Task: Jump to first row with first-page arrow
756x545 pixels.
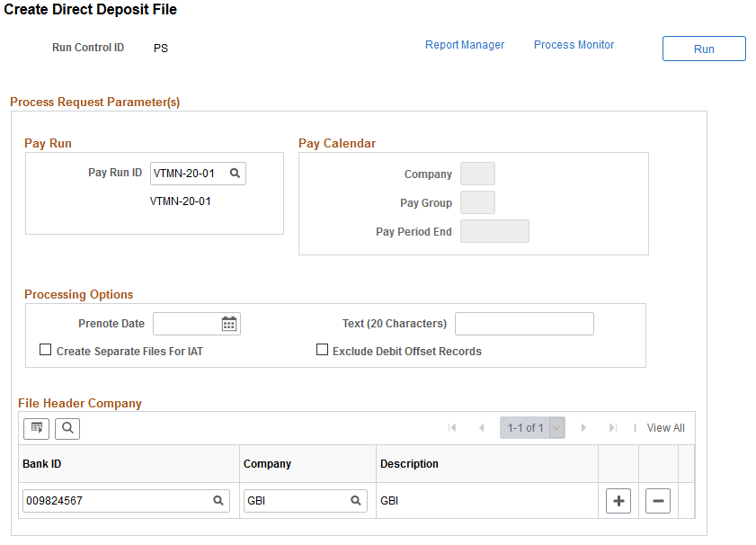Action: (x=452, y=428)
